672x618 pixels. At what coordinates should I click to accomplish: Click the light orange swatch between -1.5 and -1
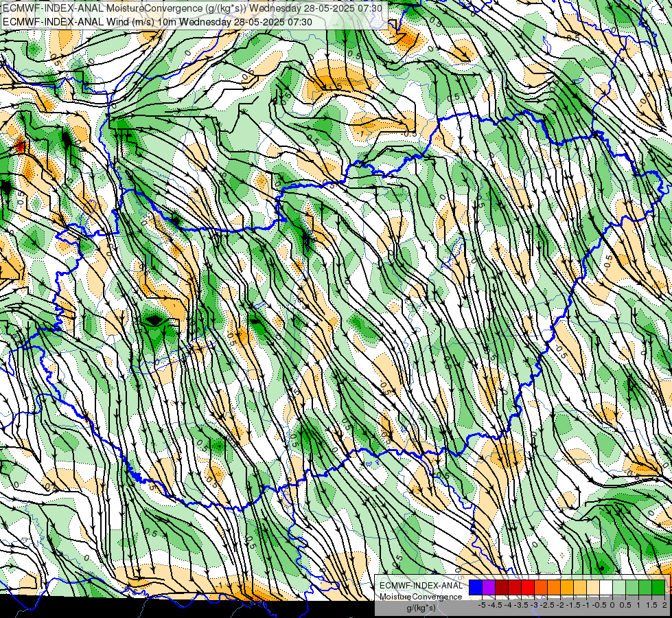point(580,587)
